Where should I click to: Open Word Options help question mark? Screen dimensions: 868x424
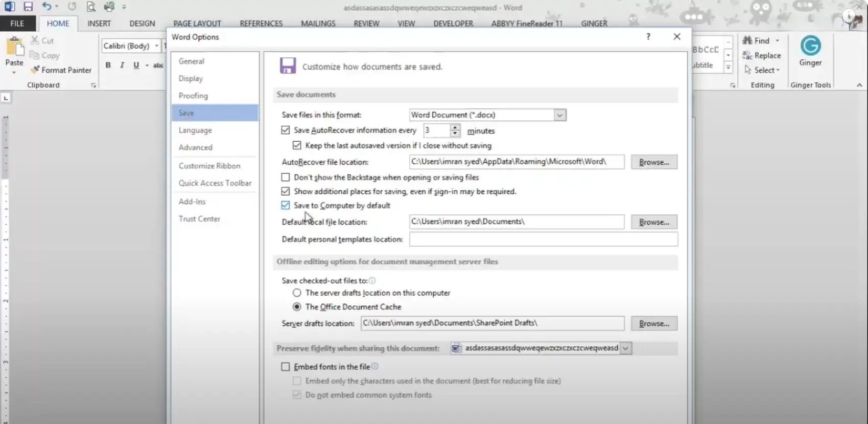(x=648, y=37)
